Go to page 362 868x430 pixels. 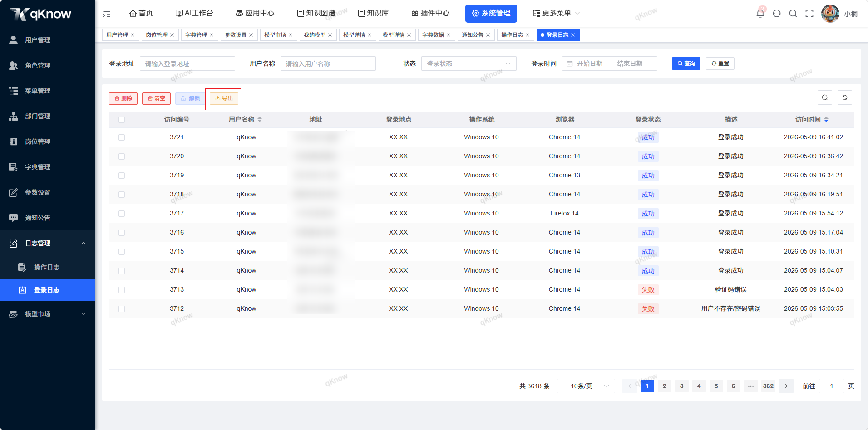tap(768, 386)
